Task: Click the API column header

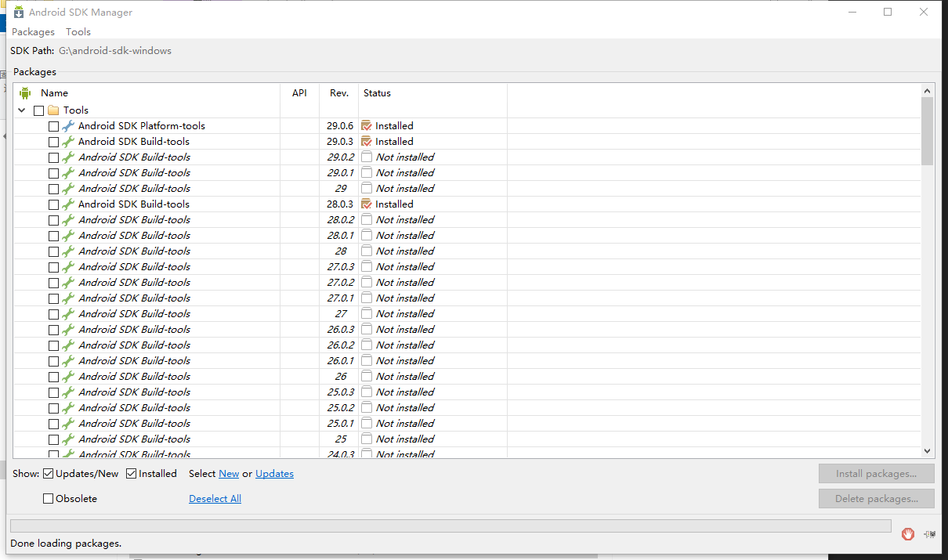Action: click(299, 93)
